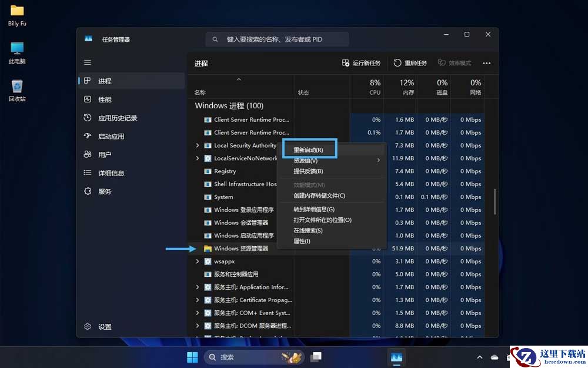The image size is (588, 368).
Task: Click the Windows 资源管理器 folder icon
Action: (208, 248)
